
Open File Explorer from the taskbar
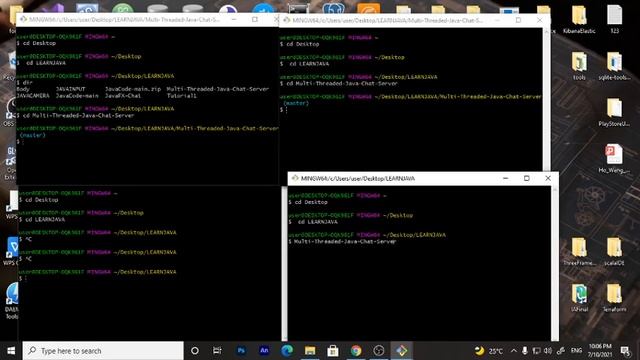click(x=310, y=351)
